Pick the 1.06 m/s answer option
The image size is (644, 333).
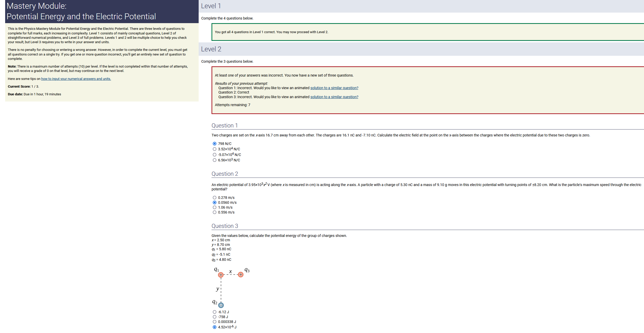(214, 207)
